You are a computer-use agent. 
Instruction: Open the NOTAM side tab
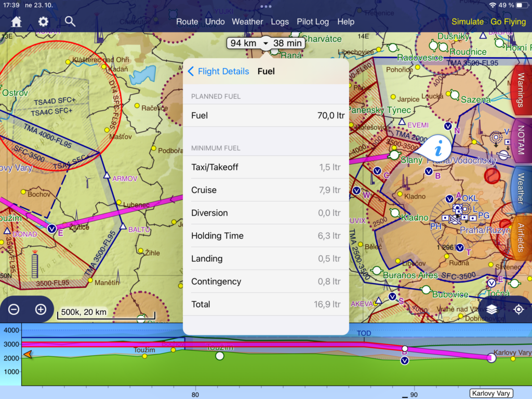coord(521,141)
